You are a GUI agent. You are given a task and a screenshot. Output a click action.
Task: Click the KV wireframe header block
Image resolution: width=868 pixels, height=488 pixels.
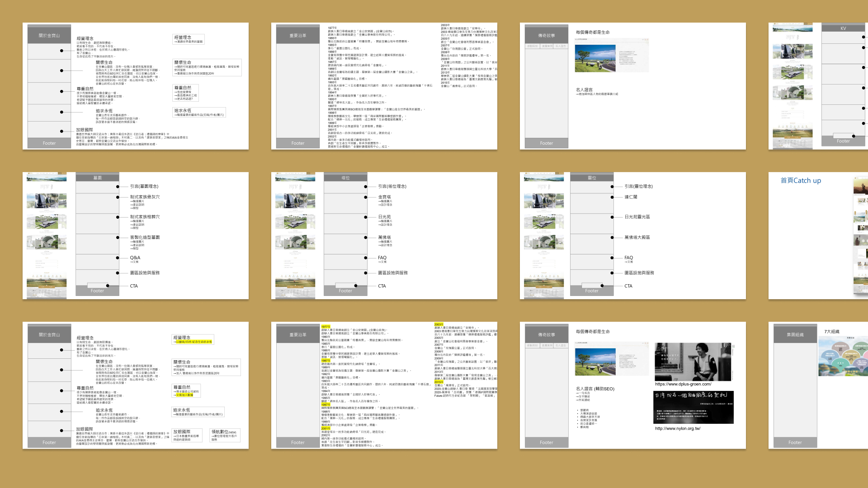coord(843,28)
